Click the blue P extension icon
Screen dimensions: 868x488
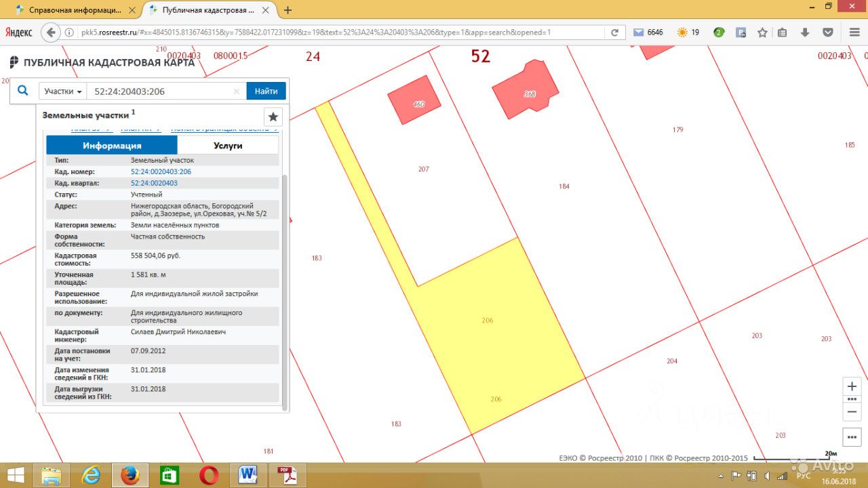[741, 33]
